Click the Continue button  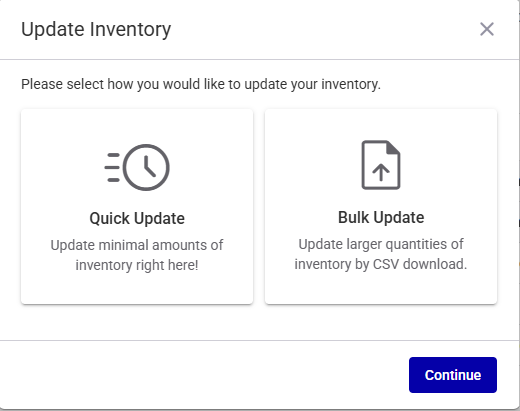[x=453, y=375]
